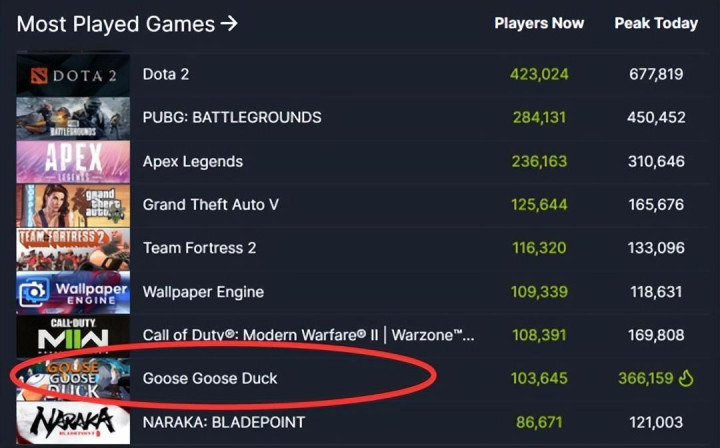Select the NARAKA: BLADEPOINT logo image
The image size is (720, 448).
coord(73,423)
